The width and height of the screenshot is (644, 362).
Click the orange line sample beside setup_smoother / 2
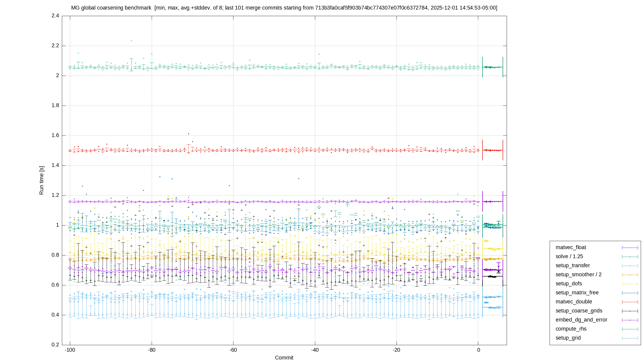(x=630, y=275)
